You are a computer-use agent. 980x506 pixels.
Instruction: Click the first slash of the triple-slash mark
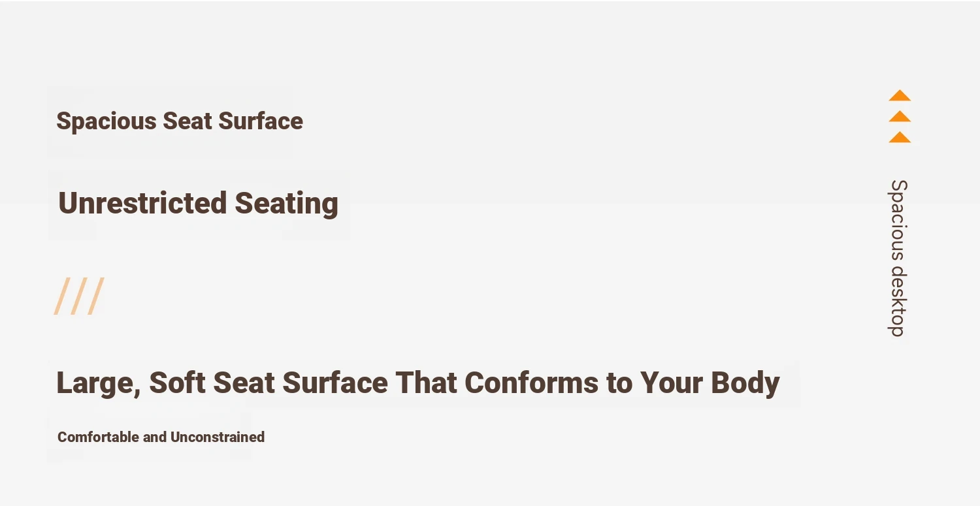(x=63, y=296)
